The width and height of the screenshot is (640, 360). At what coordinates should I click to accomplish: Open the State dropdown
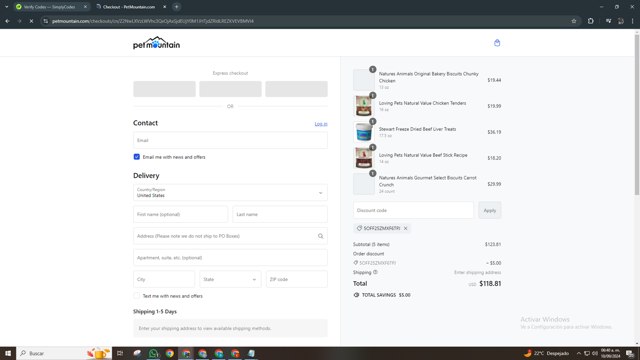[x=230, y=279]
